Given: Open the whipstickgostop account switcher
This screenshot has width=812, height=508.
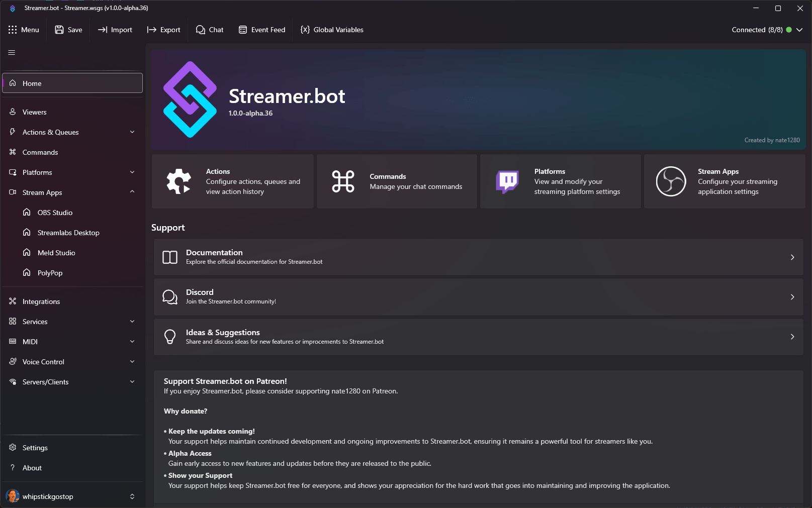Looking at the screenshot, I should click(x=72, y=496).
